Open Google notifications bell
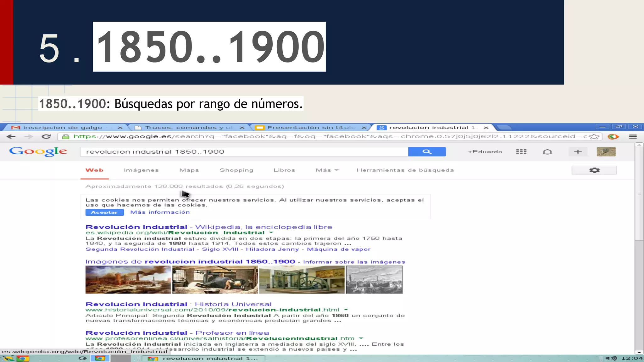Viewport: 644px width, 362px height. (547, 152)
